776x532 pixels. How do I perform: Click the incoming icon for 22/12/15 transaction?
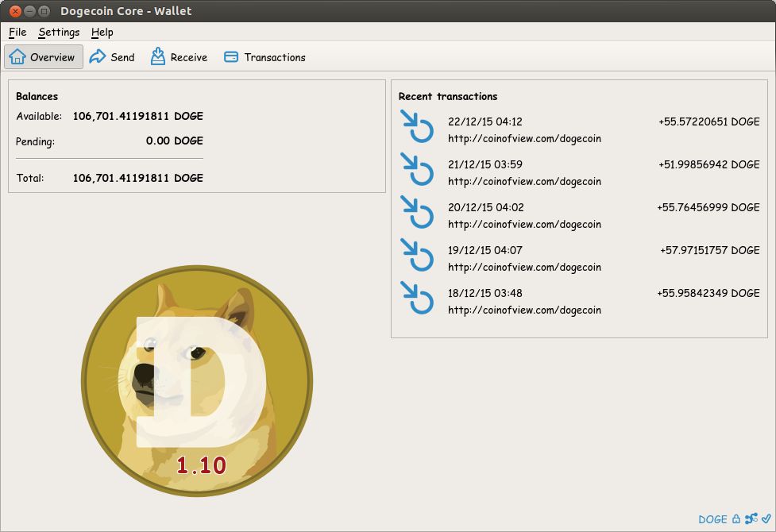(417, 126)
